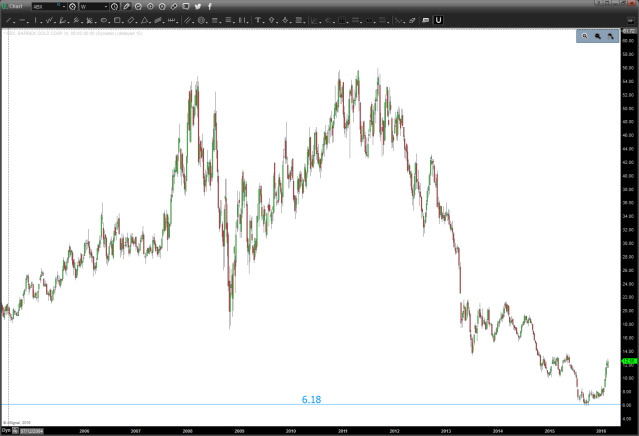The image size is (639, 436).
Task: Select the rectangle drawing tool
Action: click(117, 21)
